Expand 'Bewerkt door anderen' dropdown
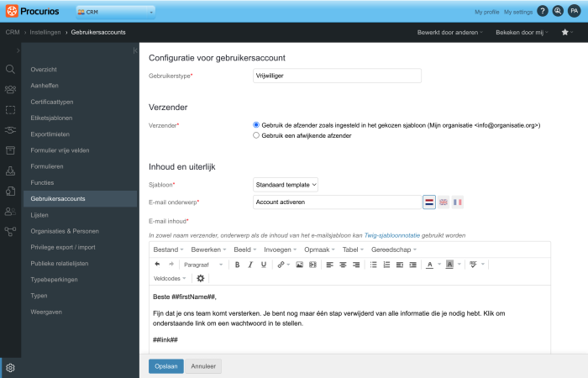588x378 pixels. pos(449,32)
